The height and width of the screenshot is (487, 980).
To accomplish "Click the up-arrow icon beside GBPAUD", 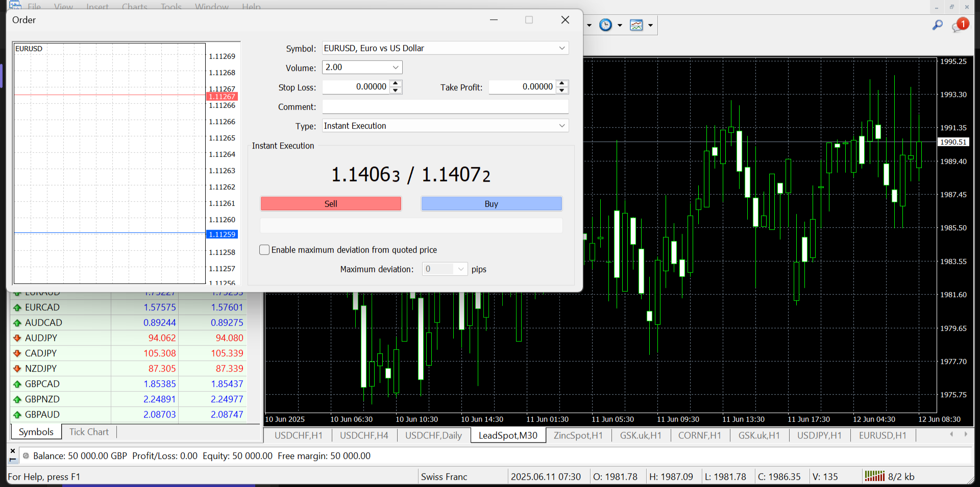I will tap(17, 415).
